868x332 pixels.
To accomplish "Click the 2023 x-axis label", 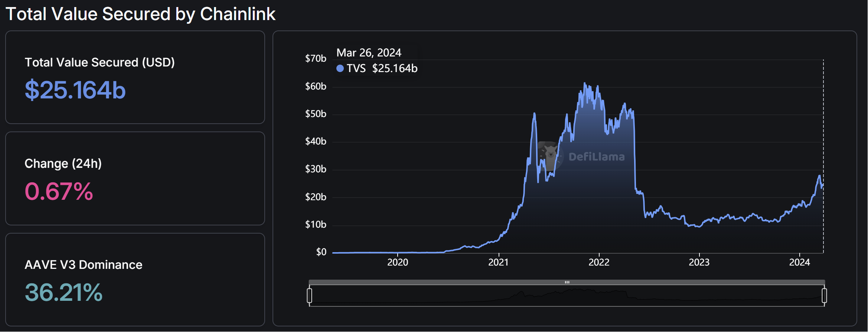I will 699,262.
